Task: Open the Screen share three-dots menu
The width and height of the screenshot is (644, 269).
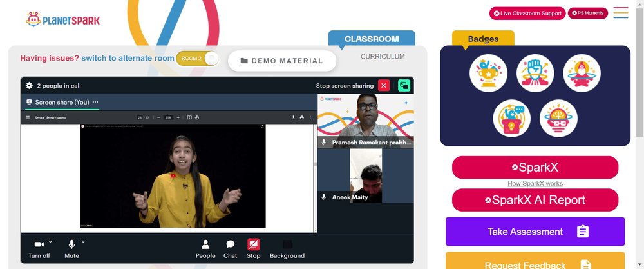Action: click(95, 102)
